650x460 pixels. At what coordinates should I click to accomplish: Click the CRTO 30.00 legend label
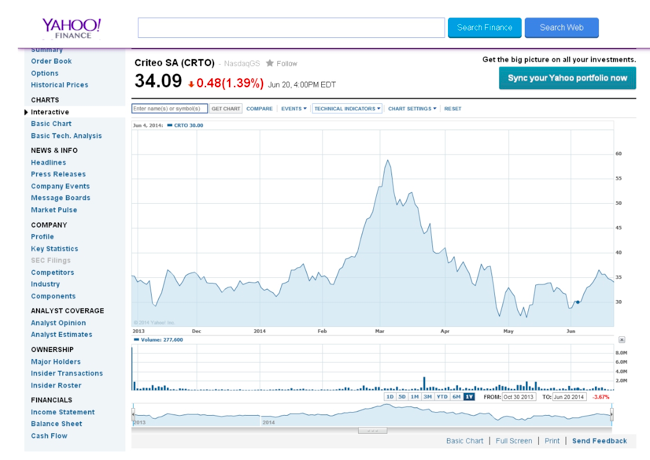(x=188, y=125)
